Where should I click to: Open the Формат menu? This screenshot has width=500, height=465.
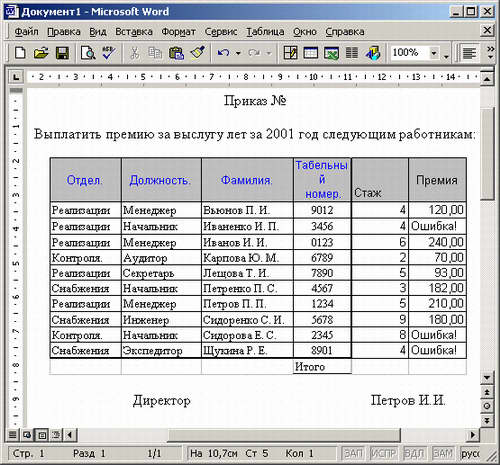tap(178, 32)
